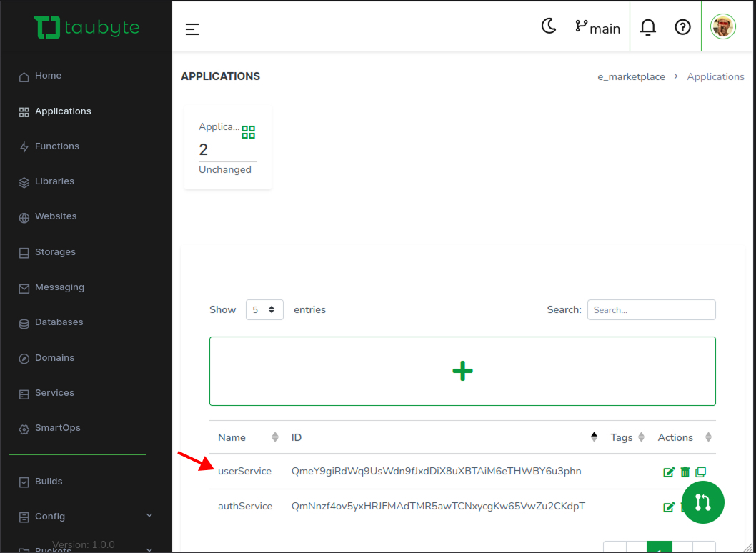Select Applications in sidebar
Viewport: 756px width, 553px height.
point(63,111)
